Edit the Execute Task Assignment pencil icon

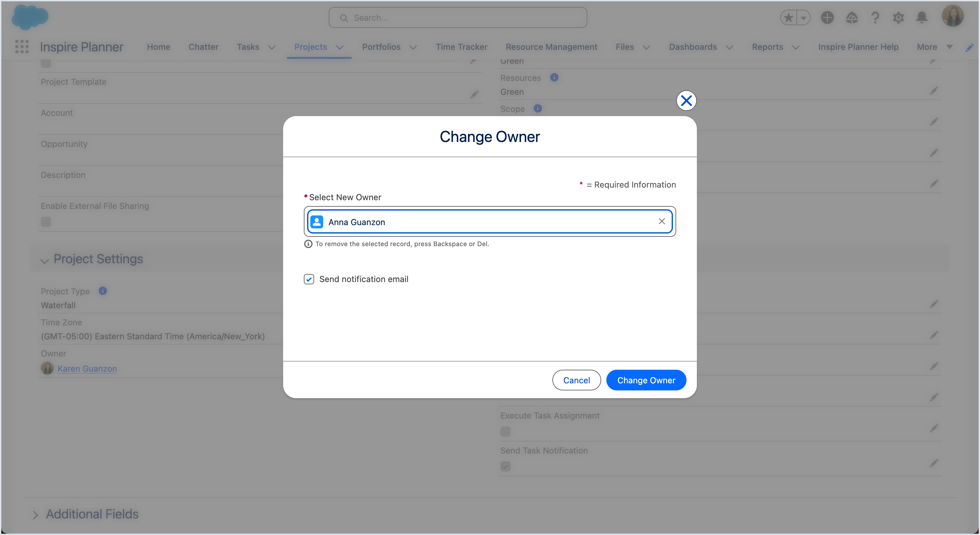tap(934, 428)
